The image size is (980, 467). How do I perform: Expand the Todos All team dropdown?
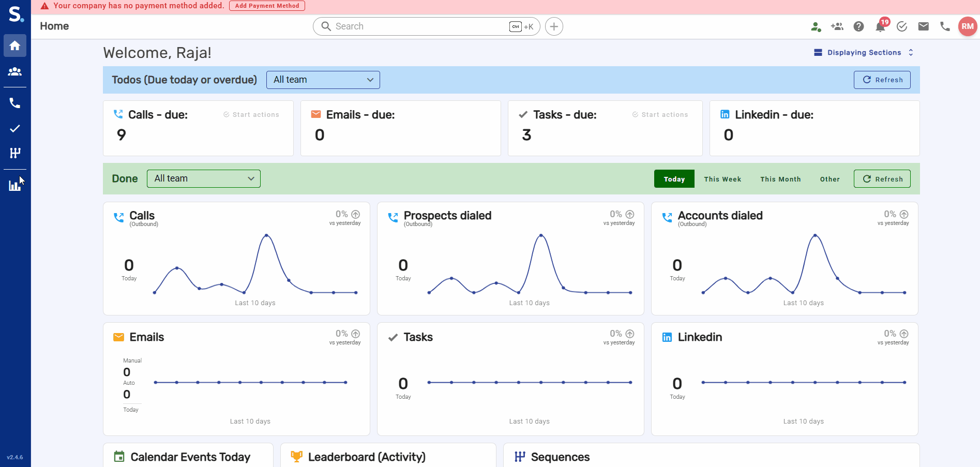point(323,80)
